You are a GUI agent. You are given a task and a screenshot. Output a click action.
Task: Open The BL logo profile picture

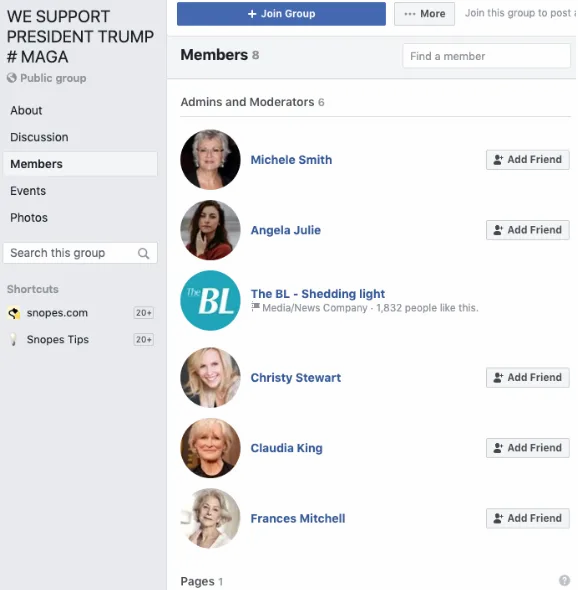pyautogui.click(x=210, y=301)
